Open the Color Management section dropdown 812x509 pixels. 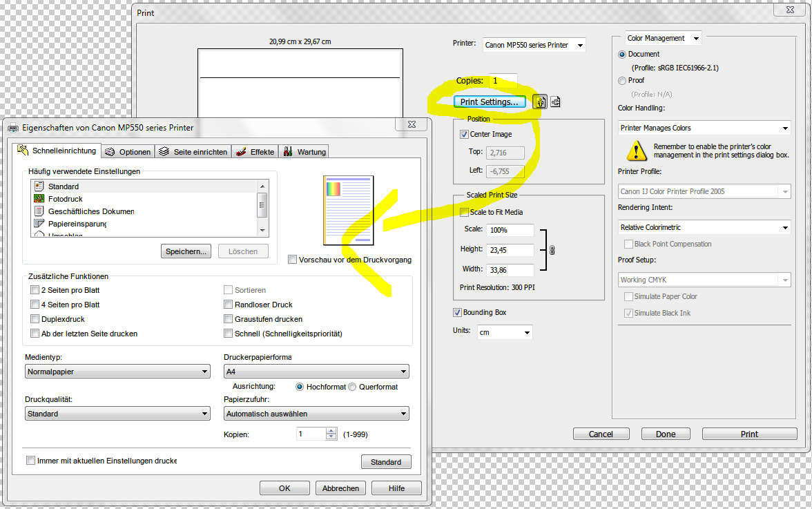(x=664, y=38)
